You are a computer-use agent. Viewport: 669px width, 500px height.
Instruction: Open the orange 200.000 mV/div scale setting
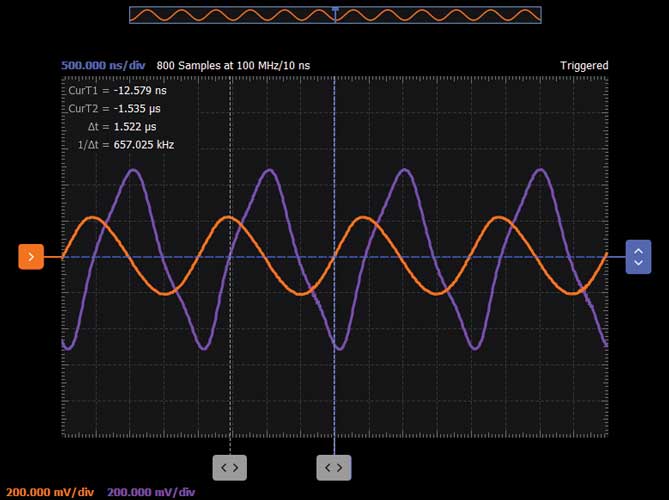[x=50, y=492]
